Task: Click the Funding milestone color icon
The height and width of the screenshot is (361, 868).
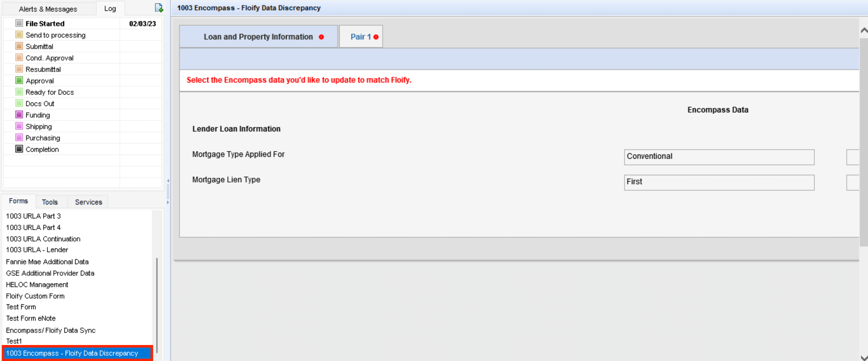Action: tap(19, 114)
